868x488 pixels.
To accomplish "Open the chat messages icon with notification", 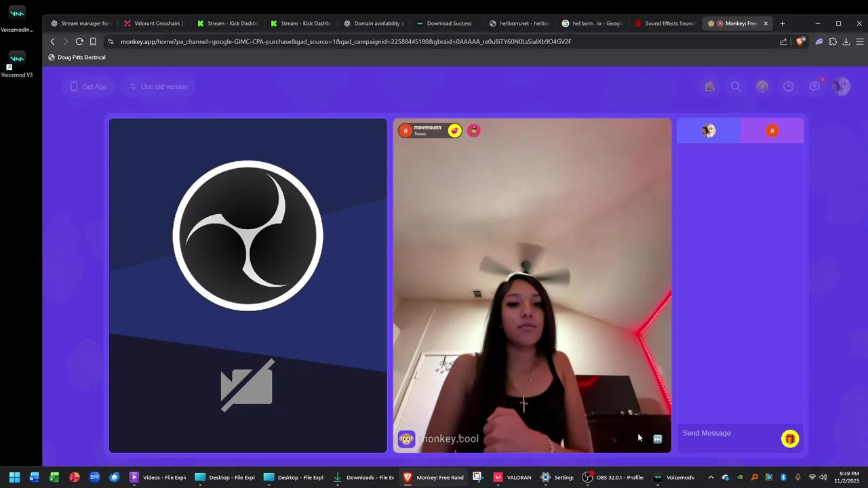I will coord(814,86).
